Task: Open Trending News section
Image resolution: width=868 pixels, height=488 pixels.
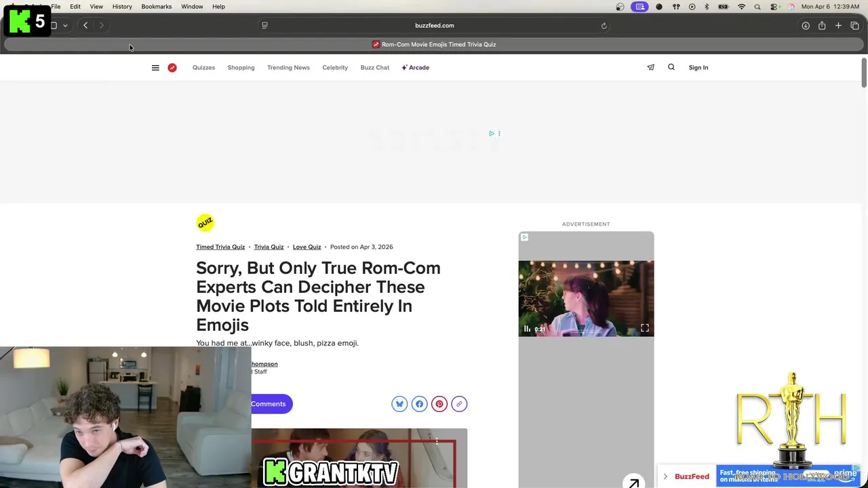Action: pyautogui.click(x=288, y=68)
